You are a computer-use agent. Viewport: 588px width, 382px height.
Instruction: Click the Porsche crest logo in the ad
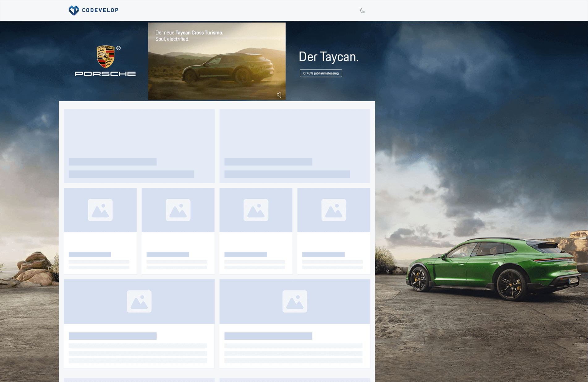click(106, 57)
